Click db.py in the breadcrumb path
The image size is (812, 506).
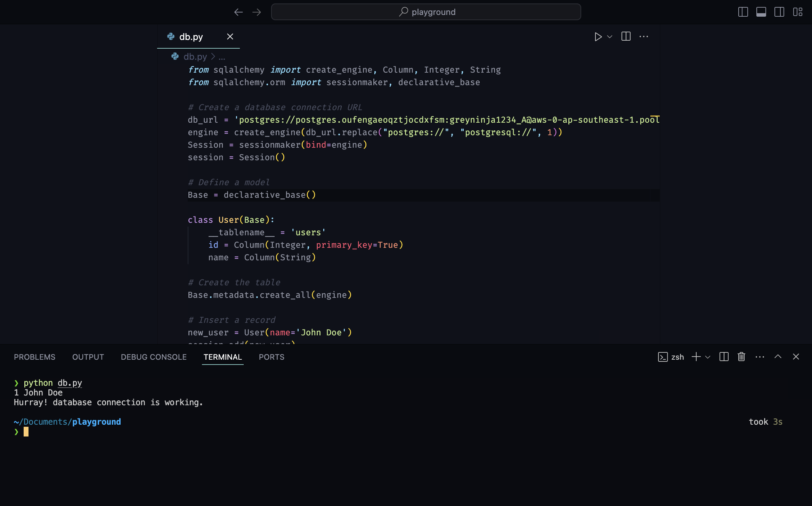point(195,57)
